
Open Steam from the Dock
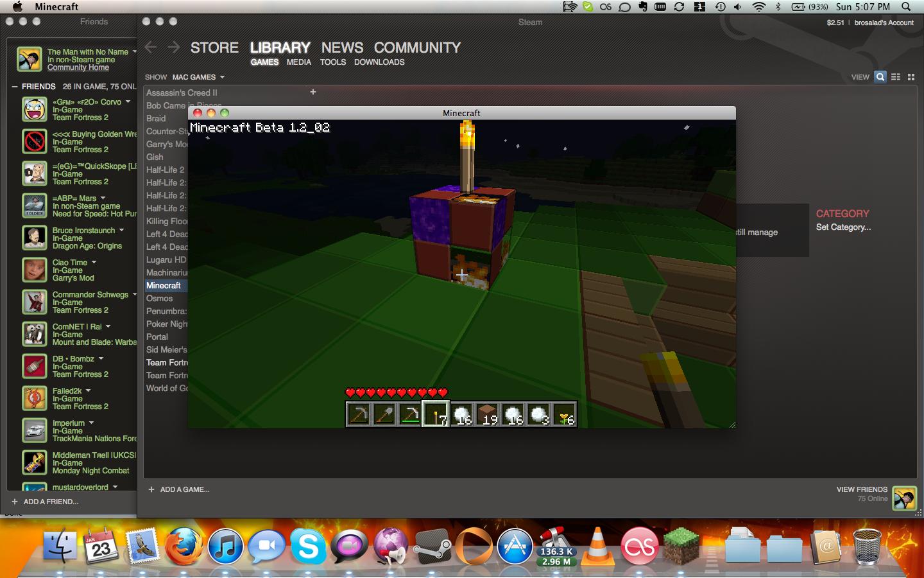tap(432, 547)
